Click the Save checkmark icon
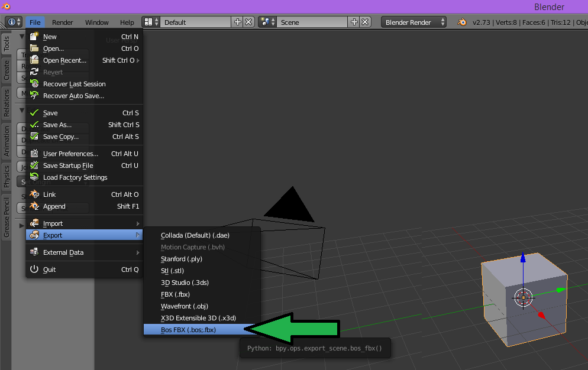The width and height of the screenshot is (588, 370). click(x=34, y=113)
